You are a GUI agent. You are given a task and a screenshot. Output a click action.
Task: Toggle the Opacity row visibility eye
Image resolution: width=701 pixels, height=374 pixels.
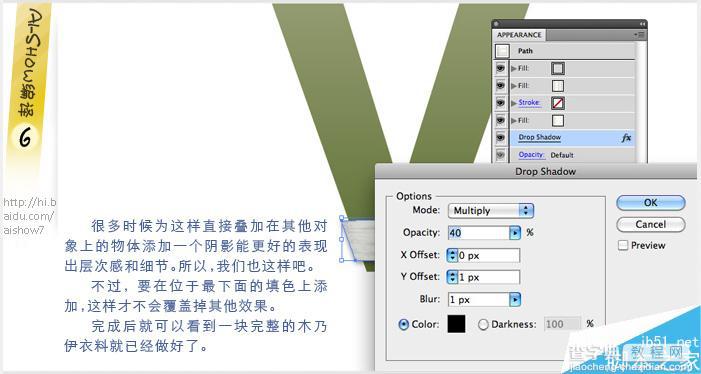pyautogui.click(x=500, y=155)
